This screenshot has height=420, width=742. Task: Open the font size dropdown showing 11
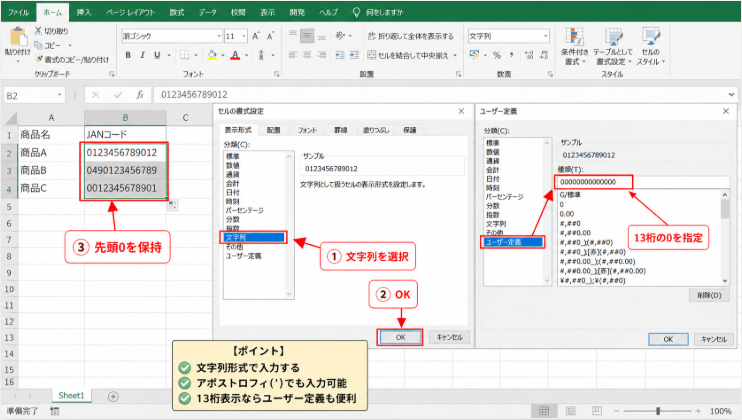point(244,36)
